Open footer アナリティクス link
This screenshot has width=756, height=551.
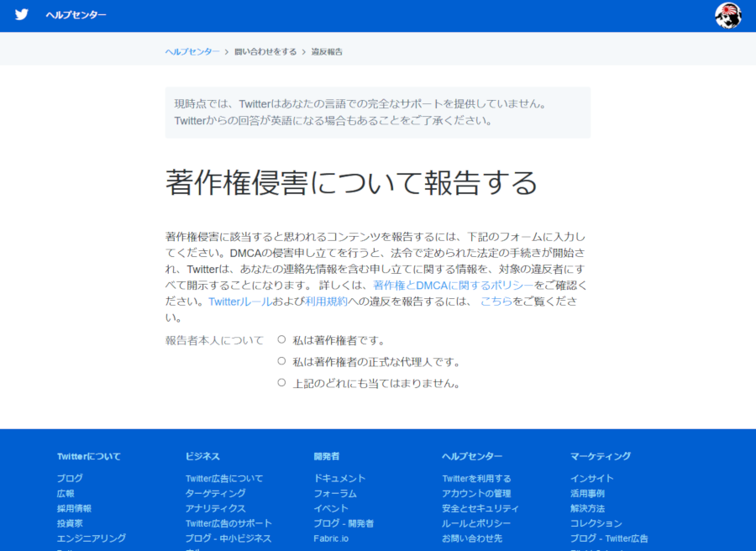pos(216,508)
